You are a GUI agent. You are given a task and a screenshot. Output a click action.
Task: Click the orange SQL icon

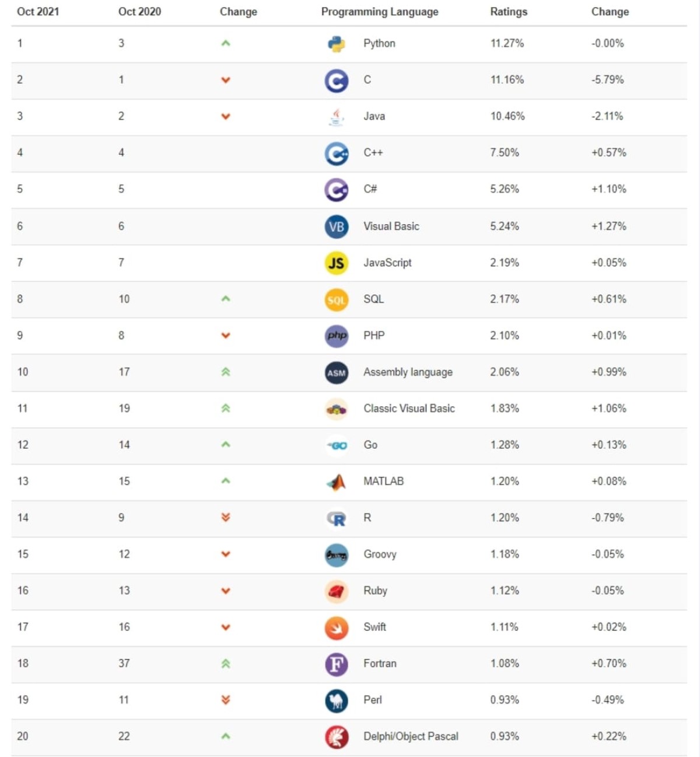(337, 300)
